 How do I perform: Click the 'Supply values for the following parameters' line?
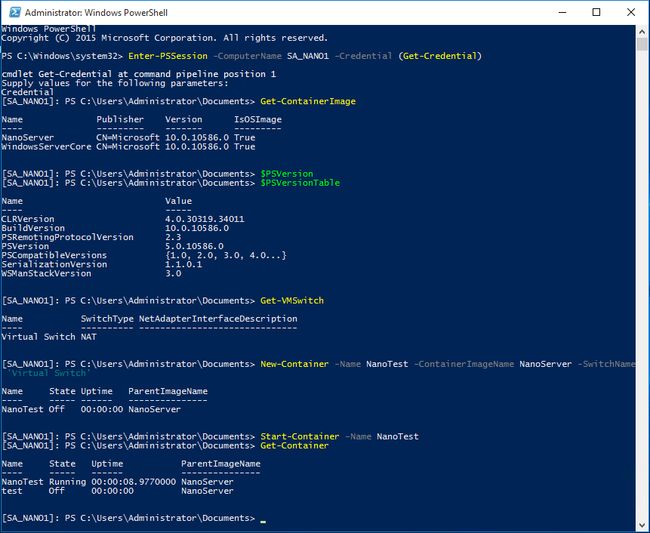click(x=115, y=83)
